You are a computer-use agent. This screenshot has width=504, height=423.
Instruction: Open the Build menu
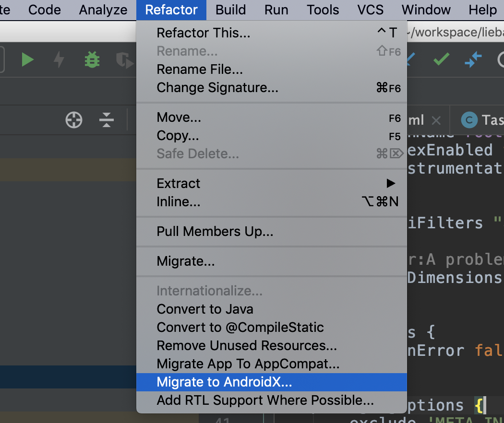[230, 10]
